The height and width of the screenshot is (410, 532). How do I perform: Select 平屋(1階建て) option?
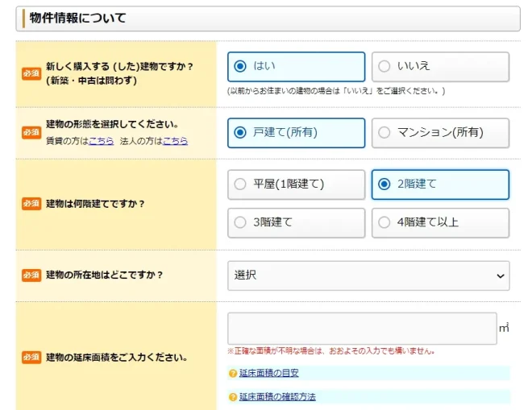click(296, 184)
